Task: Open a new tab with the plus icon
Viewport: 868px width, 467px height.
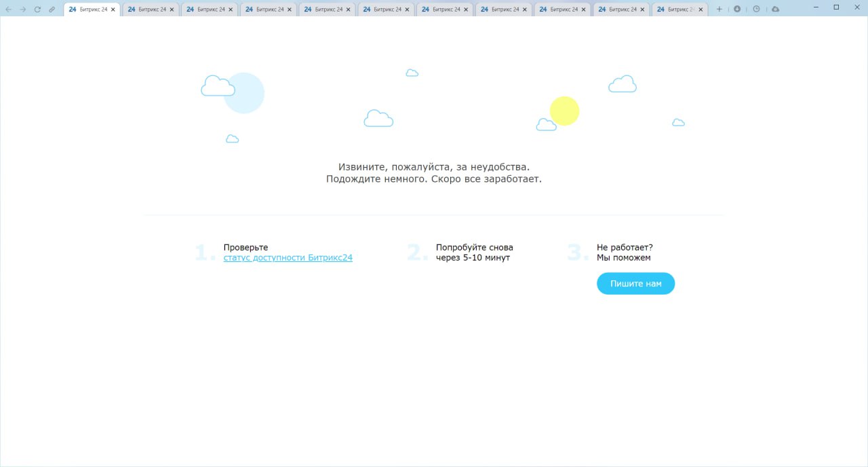Action: 719,9
